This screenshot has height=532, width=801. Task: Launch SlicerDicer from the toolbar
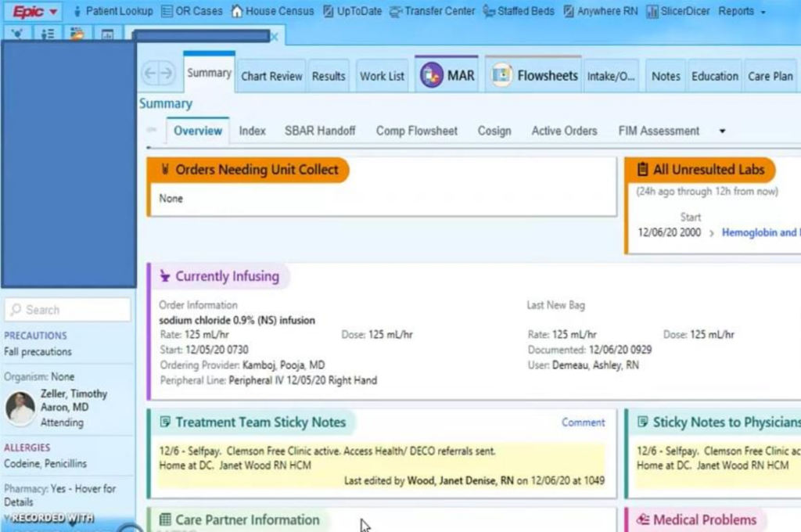pyautogui.click(x=678, y=11)
